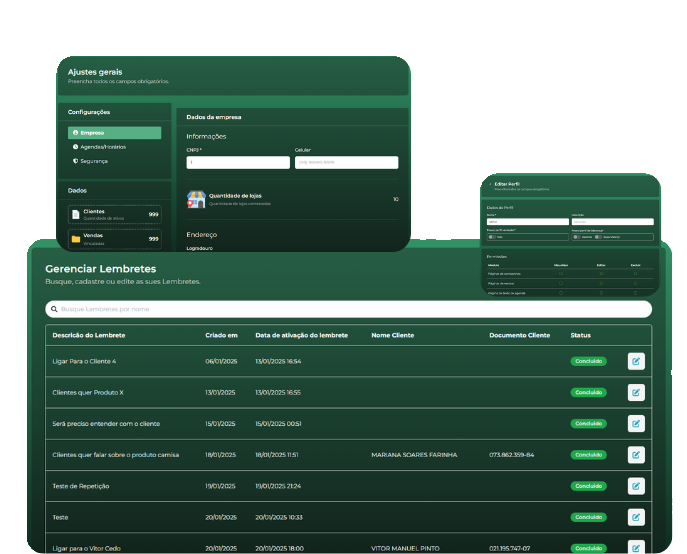Viewport: 687px width, 554px height.
Task: Click the Celular input field
Action: click(x=346, y=162)
